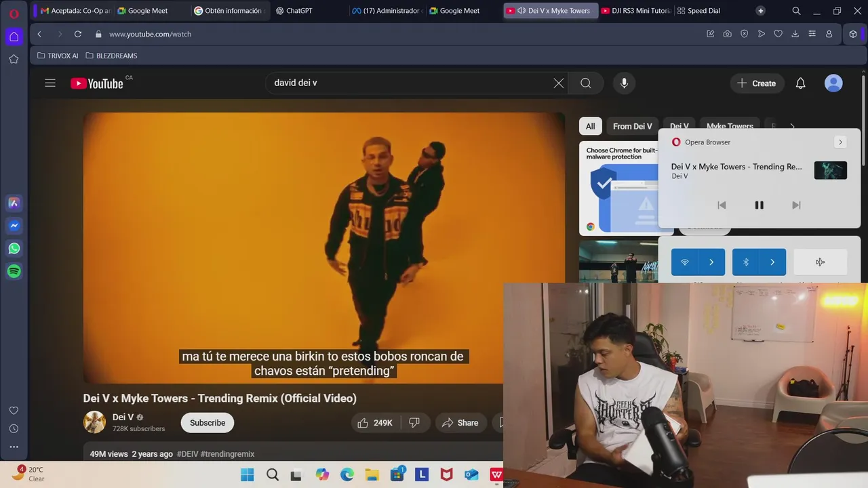Open the #DEIV hashtag link
The width and height of the screenshot is (868, 488).
pos(188,454)
